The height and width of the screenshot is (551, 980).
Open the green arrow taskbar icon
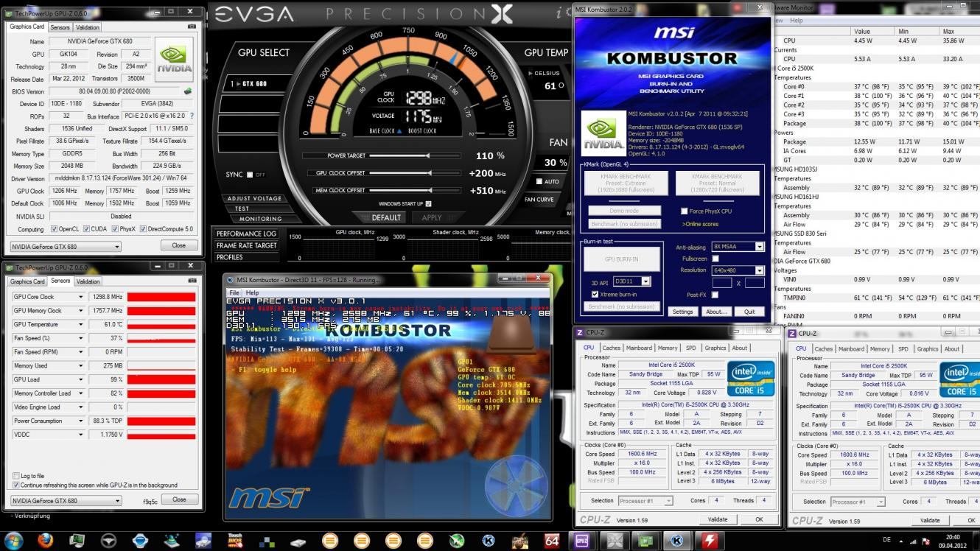457,541
